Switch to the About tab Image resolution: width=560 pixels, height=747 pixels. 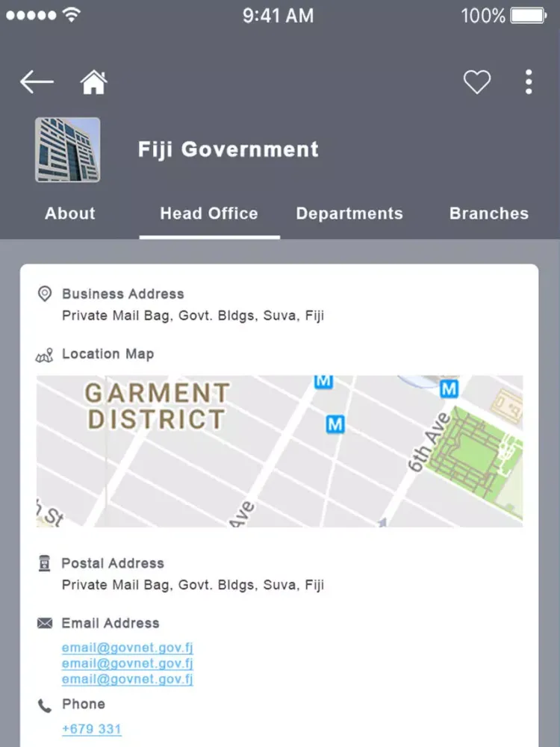[x=70, y=214]
